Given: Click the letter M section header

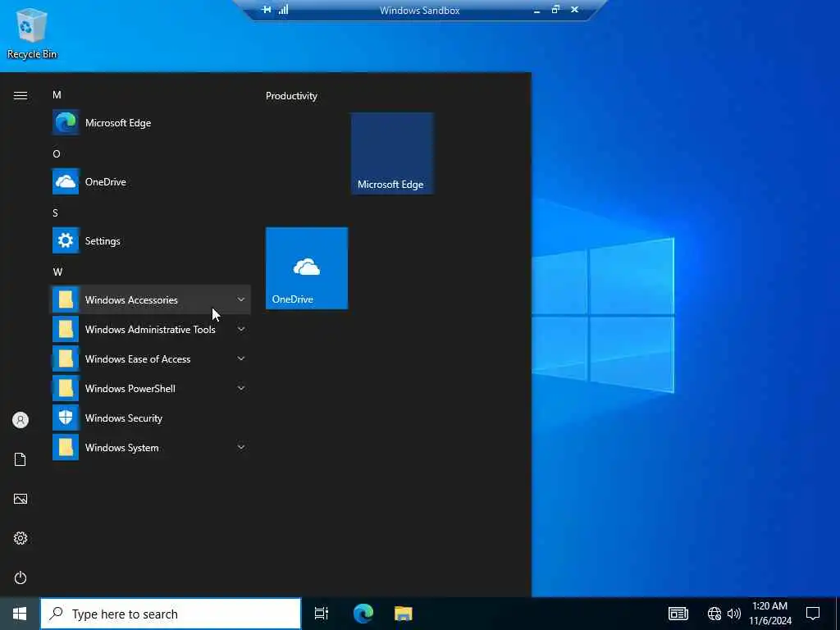Looking at the screenshot, I should coord(57,95).
